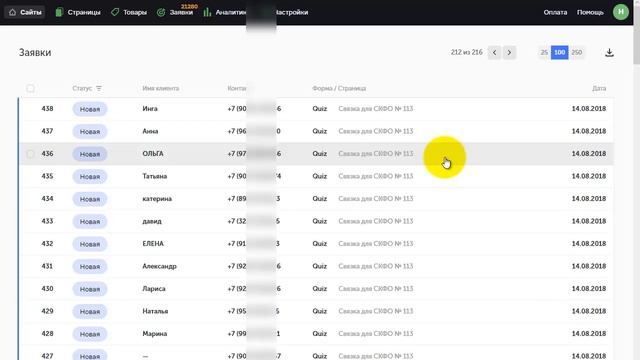
Task: Open the page link in row 433
Action: 376,221
